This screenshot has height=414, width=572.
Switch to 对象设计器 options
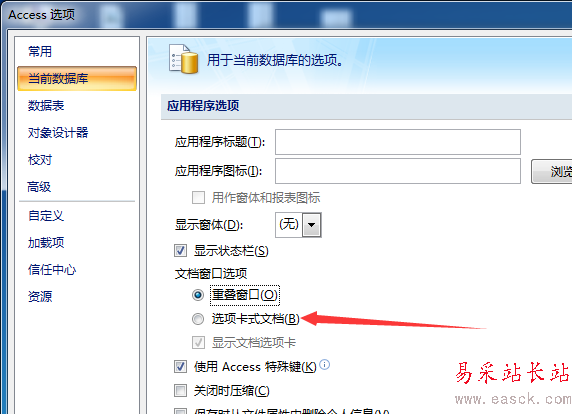coord(58,132)
